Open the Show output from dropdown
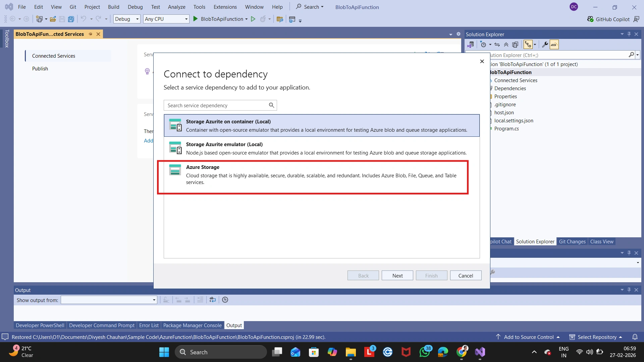 pyautogui.click(x=109, y=300)
